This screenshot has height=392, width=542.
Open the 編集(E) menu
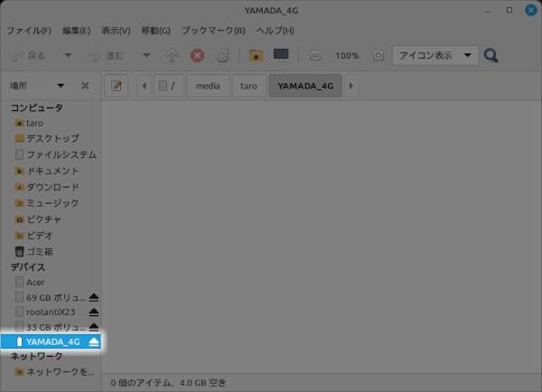coord(77,31)
